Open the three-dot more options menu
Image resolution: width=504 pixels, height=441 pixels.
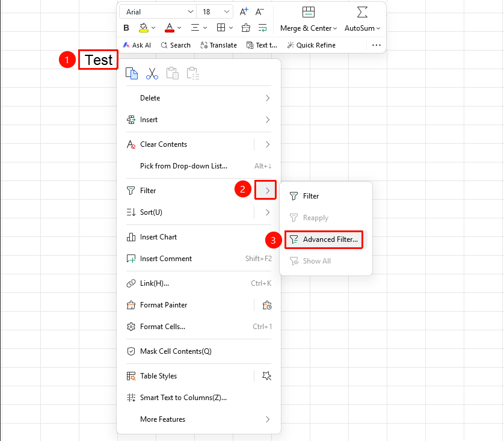[376, 45]
